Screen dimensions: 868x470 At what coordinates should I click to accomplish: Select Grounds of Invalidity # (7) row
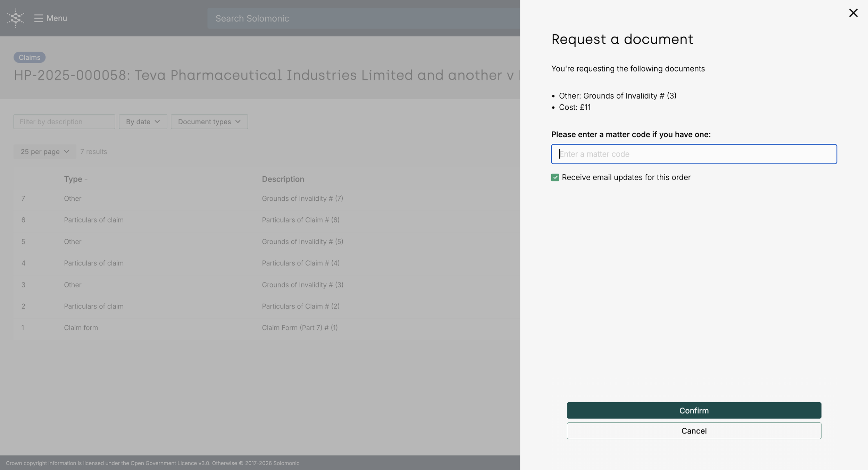tap(302, 199)
